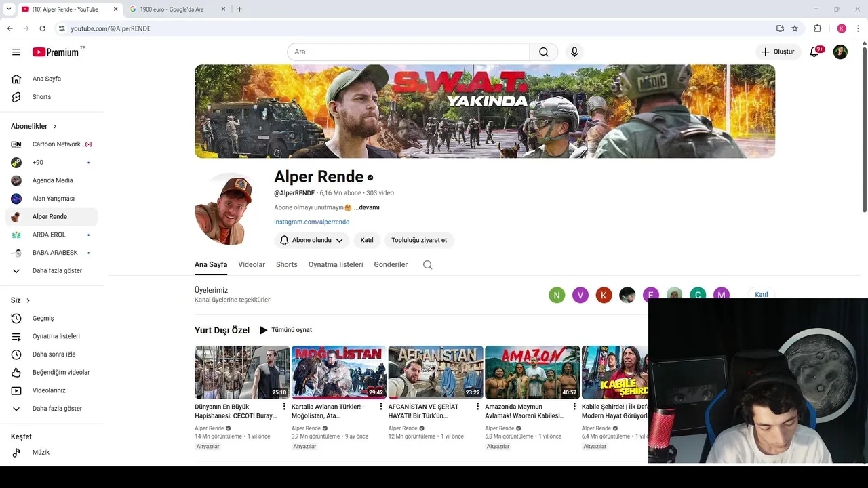Open Oynatma listeleri in sidebar
This screenshot has height=488, width=868.
(x=52, y=336)
